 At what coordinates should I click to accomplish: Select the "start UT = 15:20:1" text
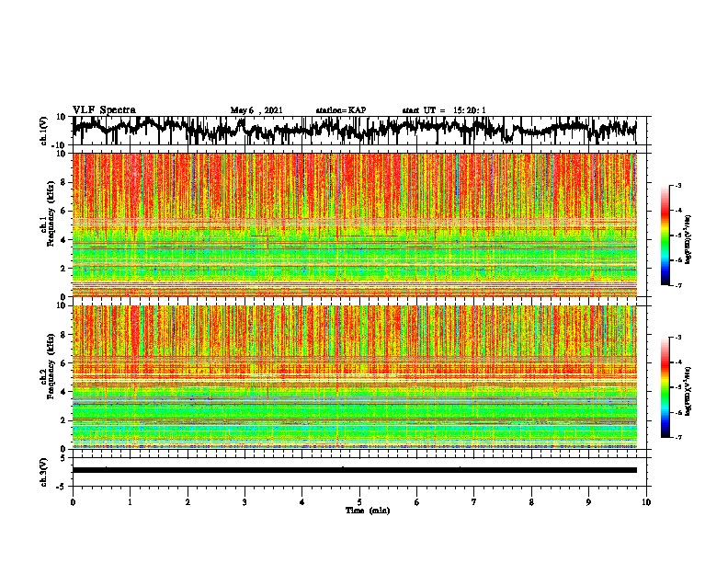point(444,110)
